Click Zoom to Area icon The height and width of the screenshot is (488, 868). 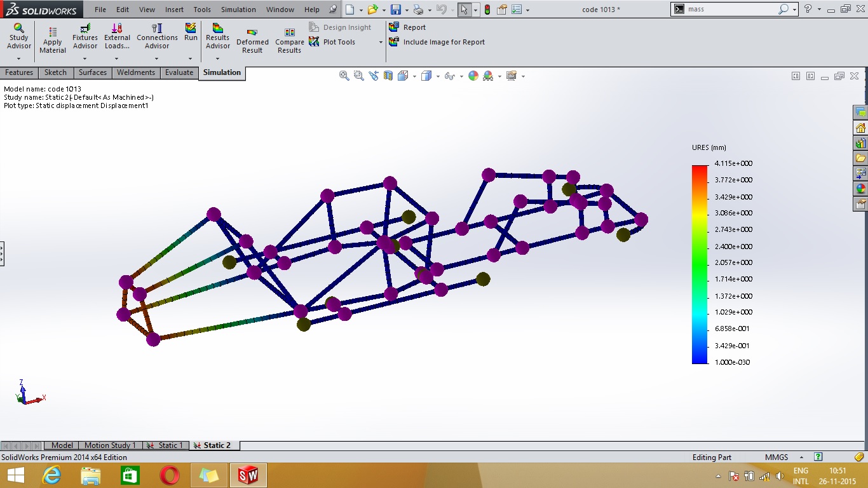click(358, 76)
